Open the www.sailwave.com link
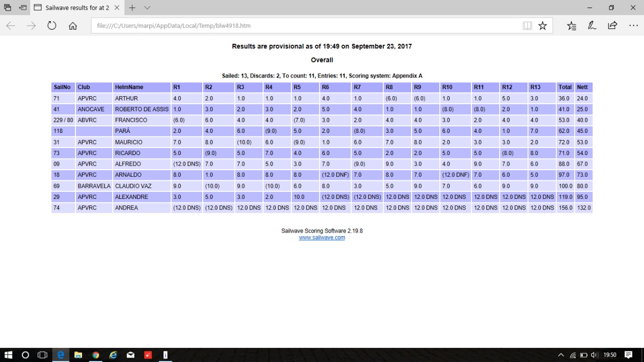Image resolution: width=644 pixels, height=362 pixels. click(322, 238)
